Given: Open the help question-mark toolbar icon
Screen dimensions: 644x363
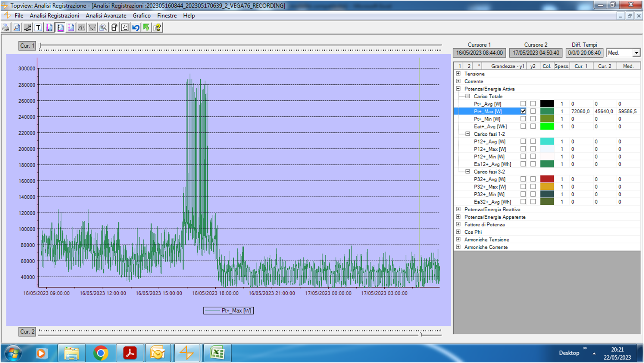Looking at the screenshot, I should click(x=157, y=28).
